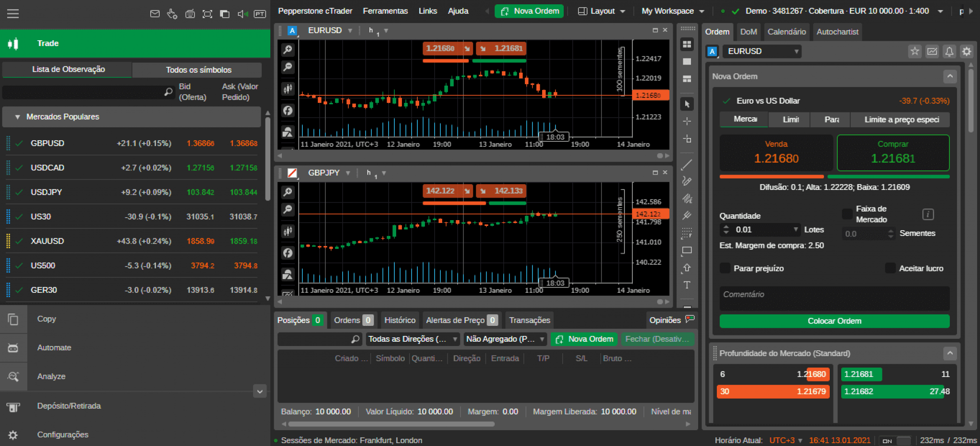The width and height of the screenshot is (980, 446).
Task: Open the hamburger menu at top left
Action: (13, 13)
